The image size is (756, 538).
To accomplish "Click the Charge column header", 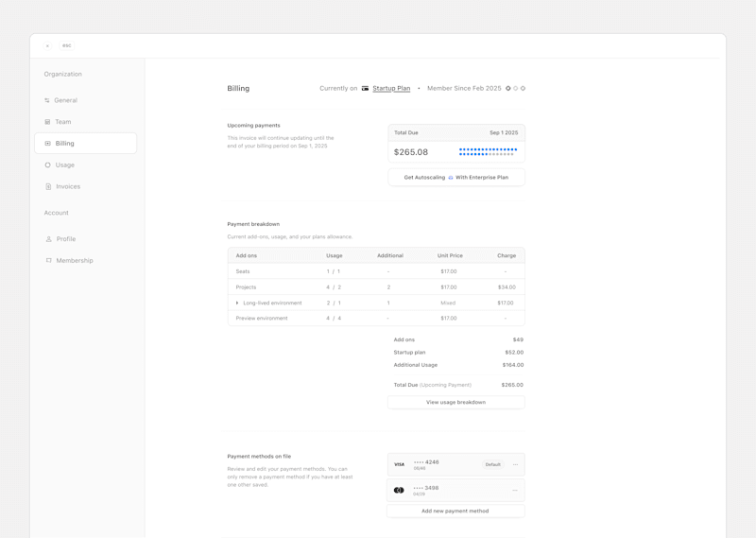I will [507, 255].
